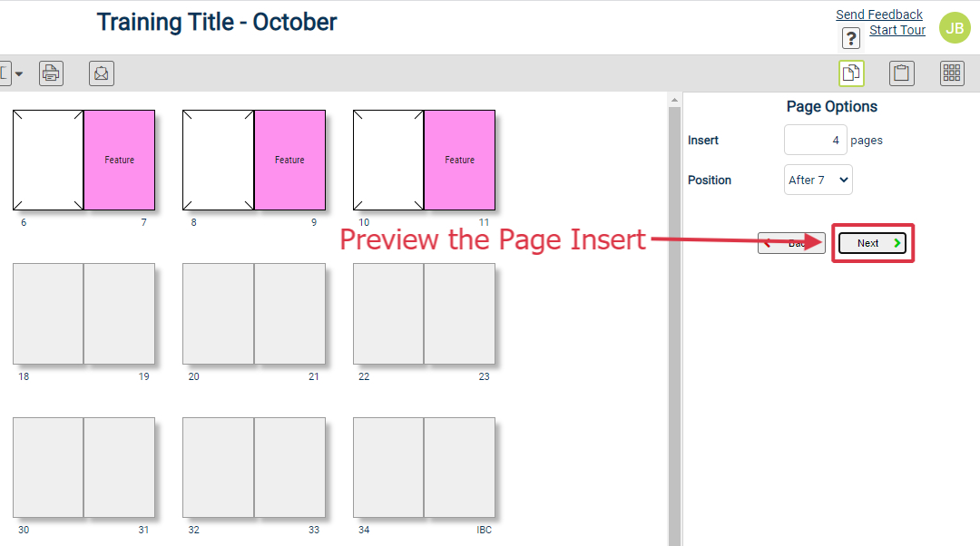
Task: Click the question mark help icon
Action: [850, 38]
